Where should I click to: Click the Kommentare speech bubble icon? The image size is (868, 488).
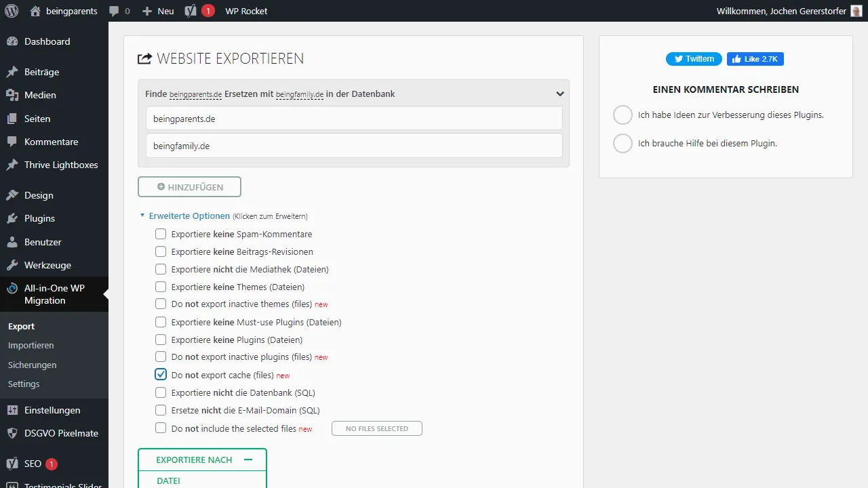pyautogui.click(x=12, y=142)
